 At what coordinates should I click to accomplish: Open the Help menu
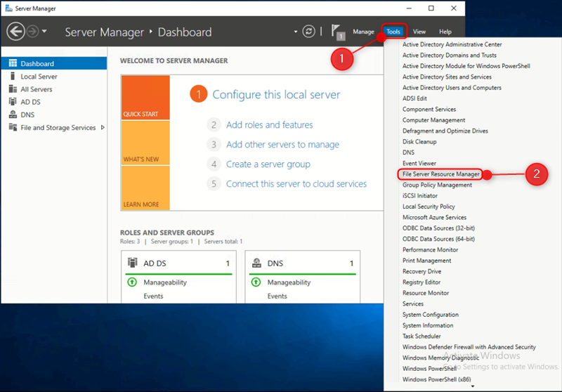(x=445, y=32)
